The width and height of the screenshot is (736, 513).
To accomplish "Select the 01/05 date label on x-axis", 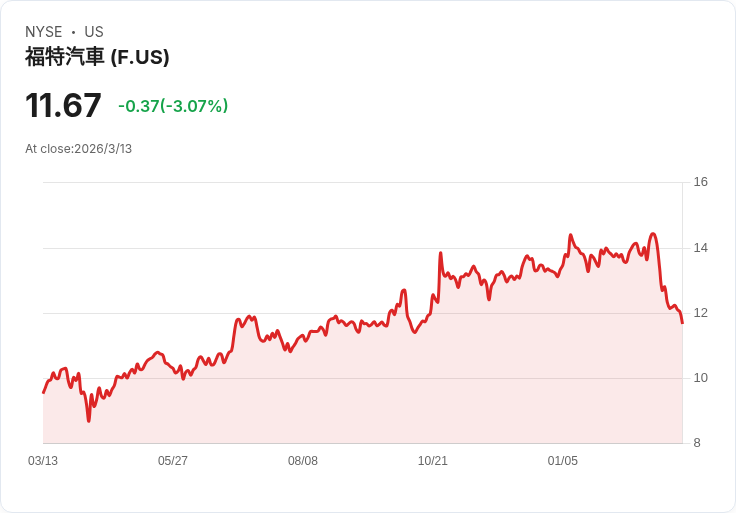I will tap(562, 461).
